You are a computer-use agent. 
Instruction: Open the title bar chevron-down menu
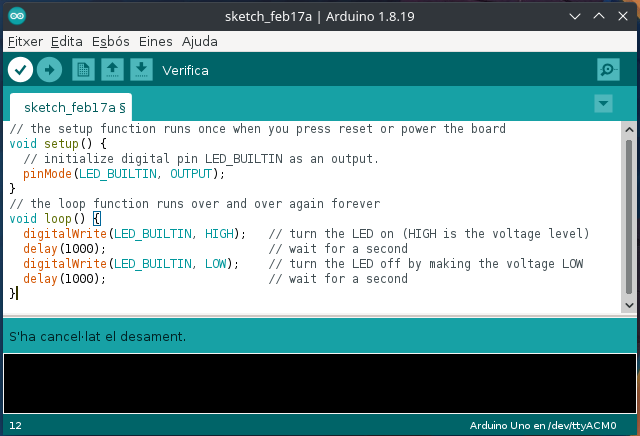(574, 17)
